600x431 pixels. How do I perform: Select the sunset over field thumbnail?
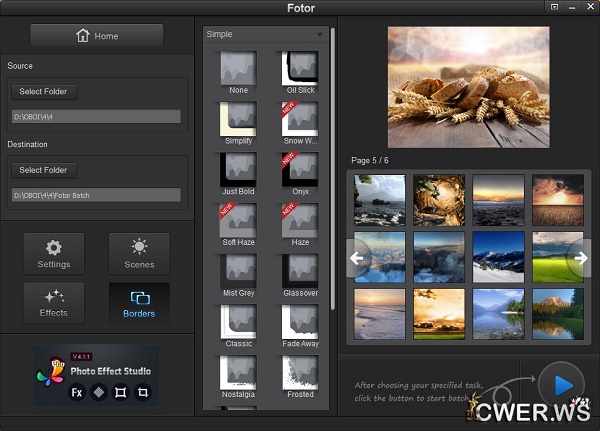pyautogui.click(x=558, y=200)
